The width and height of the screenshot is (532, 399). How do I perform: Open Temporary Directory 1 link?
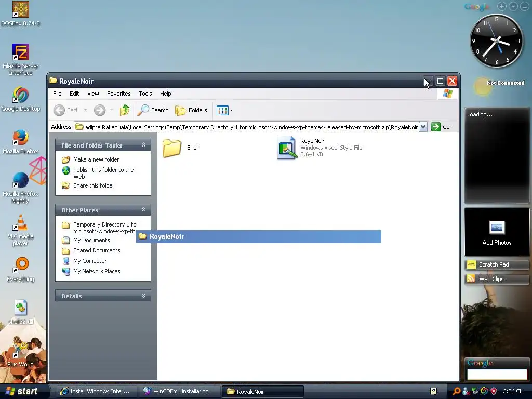99,228
